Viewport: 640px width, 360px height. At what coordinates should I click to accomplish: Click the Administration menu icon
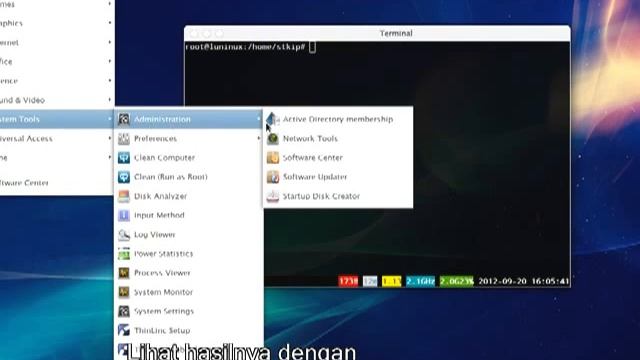pos(124,119)
